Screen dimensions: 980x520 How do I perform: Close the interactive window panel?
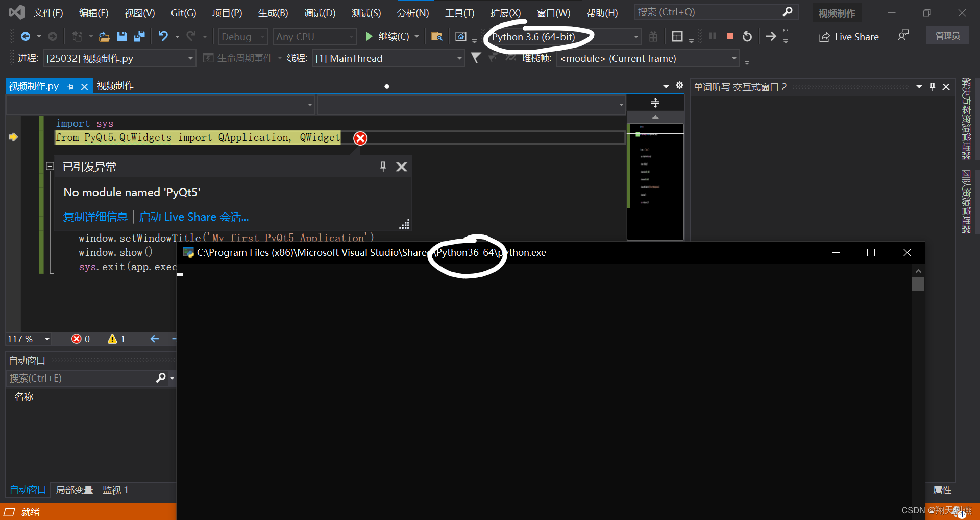[x=946, y=87]
